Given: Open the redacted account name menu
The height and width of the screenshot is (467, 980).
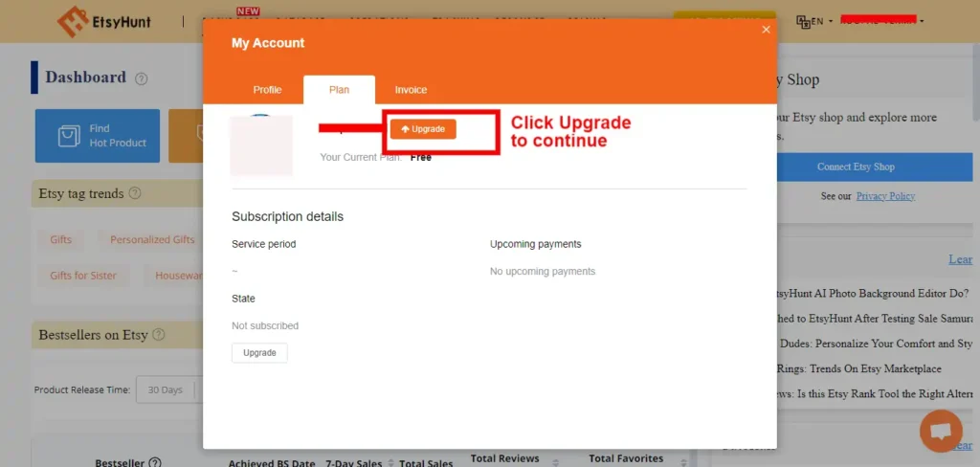Looking at the screenshot, I should (881, 21).
